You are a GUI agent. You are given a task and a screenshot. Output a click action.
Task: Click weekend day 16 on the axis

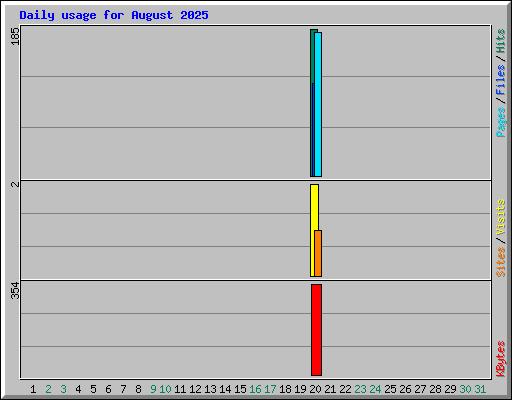tap(255, 389)
